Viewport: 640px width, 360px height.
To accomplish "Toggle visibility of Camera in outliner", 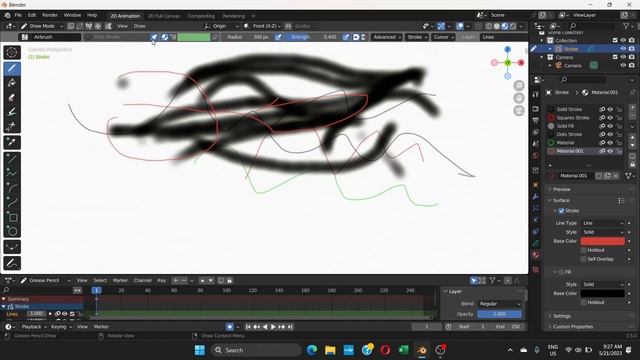I will tap(623, 65).
